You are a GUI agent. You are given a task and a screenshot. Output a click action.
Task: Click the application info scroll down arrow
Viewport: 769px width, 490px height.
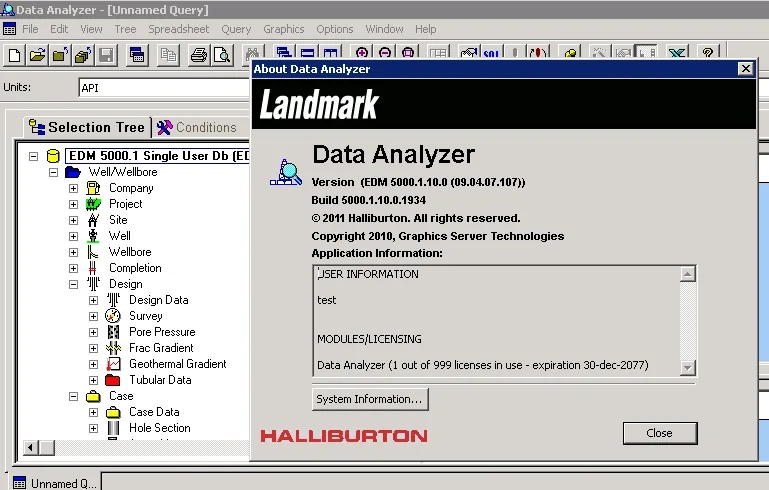pyautogui.click(x=688, y=367)
